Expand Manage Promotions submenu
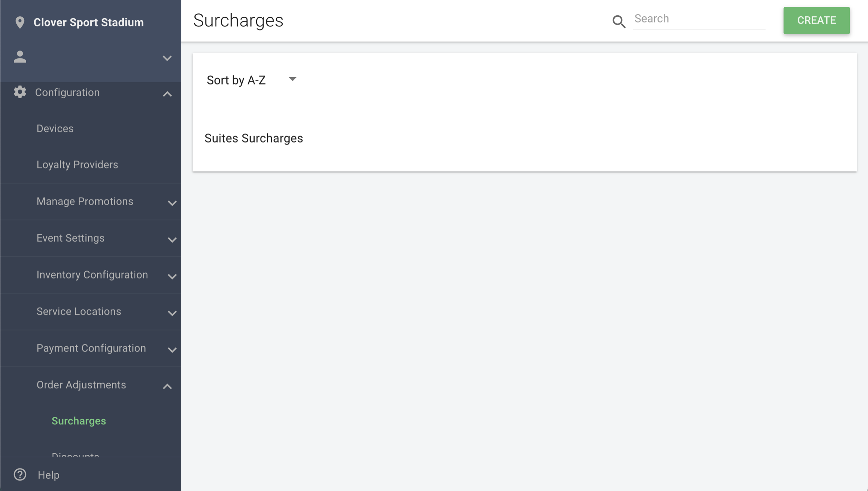Viewport: 868px width, 491px height. (x=172, y=203)
